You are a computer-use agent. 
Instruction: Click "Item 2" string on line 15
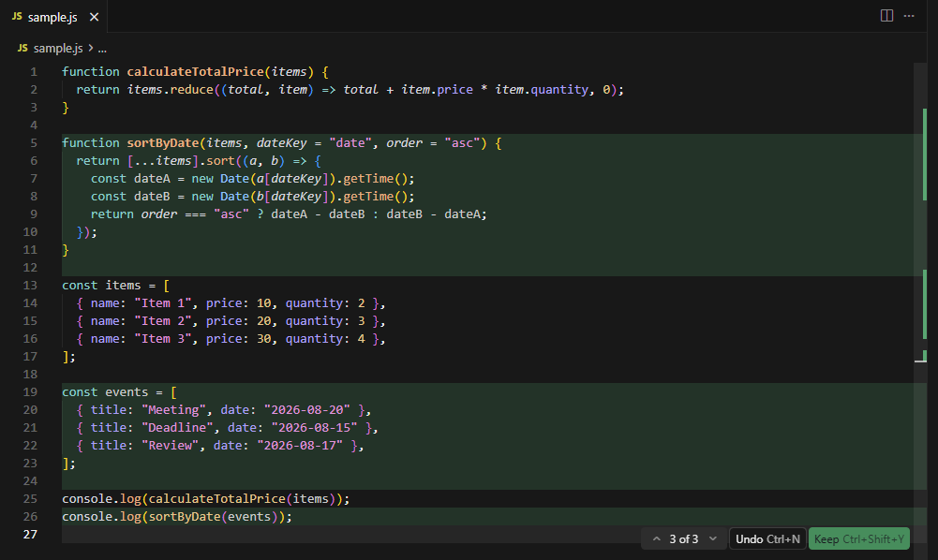pyautogui.click(x=163, y=321)
